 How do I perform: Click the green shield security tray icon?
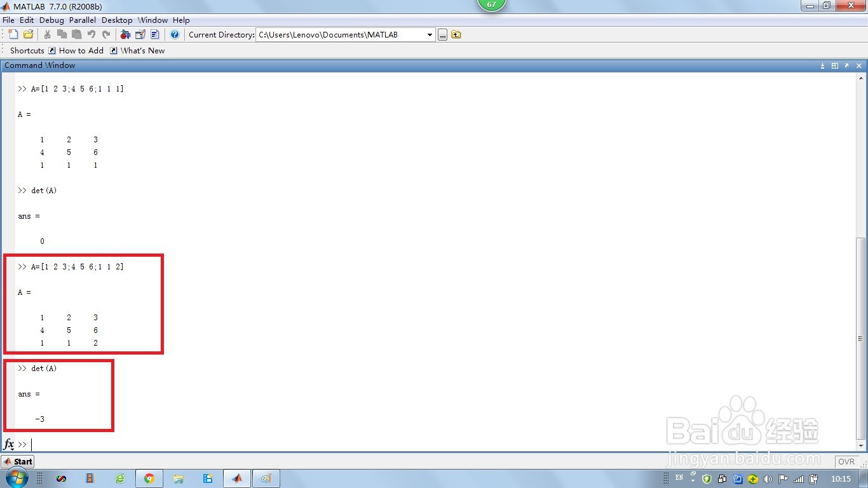pos(707,479)
